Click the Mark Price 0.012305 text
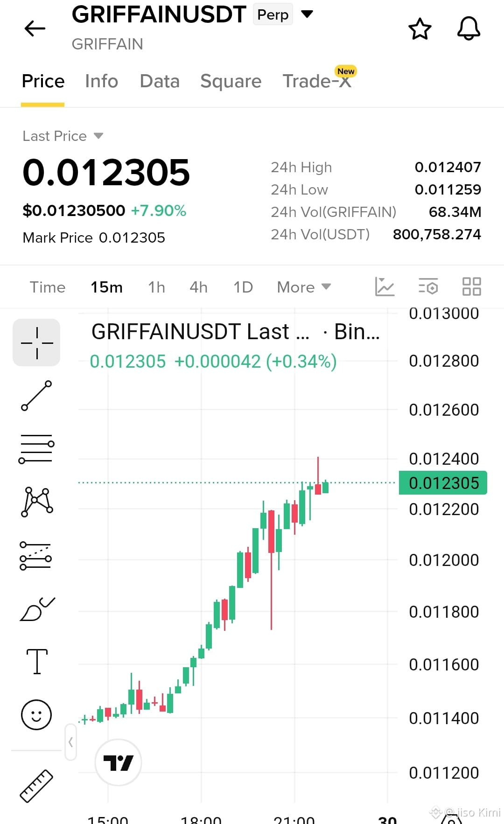This screenshot has height=824, width=504. coord(94,237)
